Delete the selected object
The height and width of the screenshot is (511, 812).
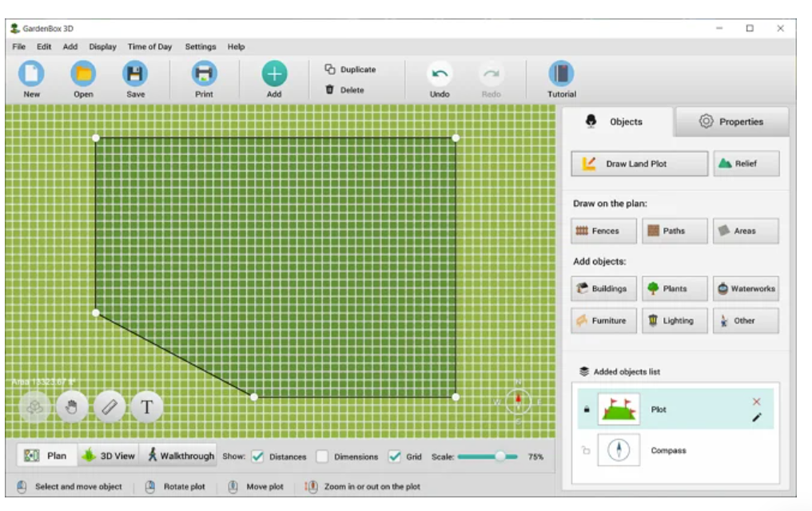[x=346, y=89]
